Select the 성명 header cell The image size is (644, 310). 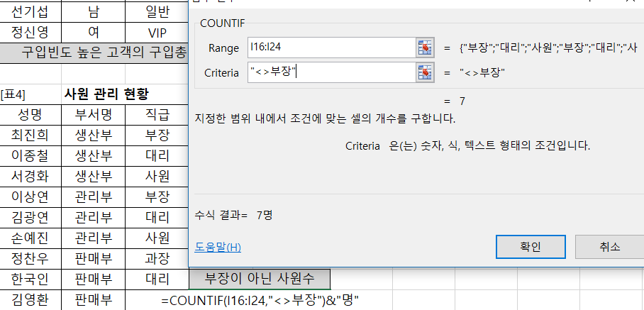click(31, 114)
